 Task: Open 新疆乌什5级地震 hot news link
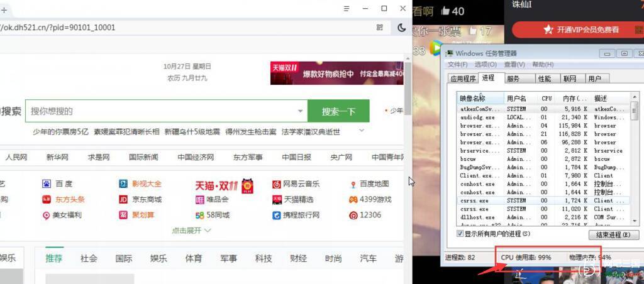192,132
